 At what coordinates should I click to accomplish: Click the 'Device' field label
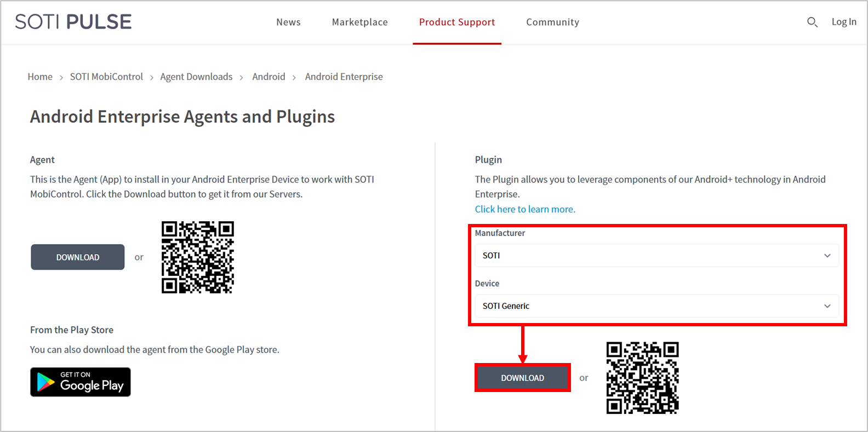(487, 284)
